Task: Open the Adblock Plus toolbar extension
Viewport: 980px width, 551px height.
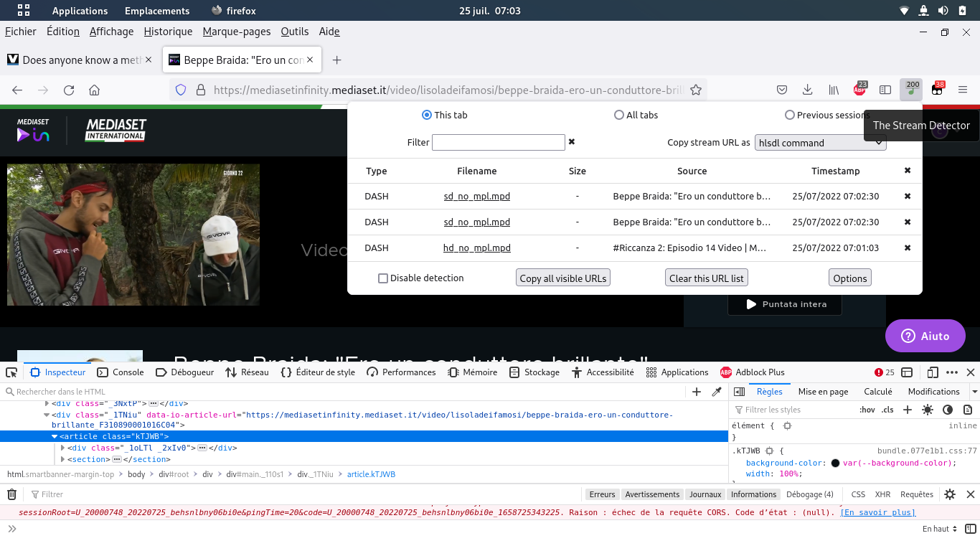Action: pos(859,90)
